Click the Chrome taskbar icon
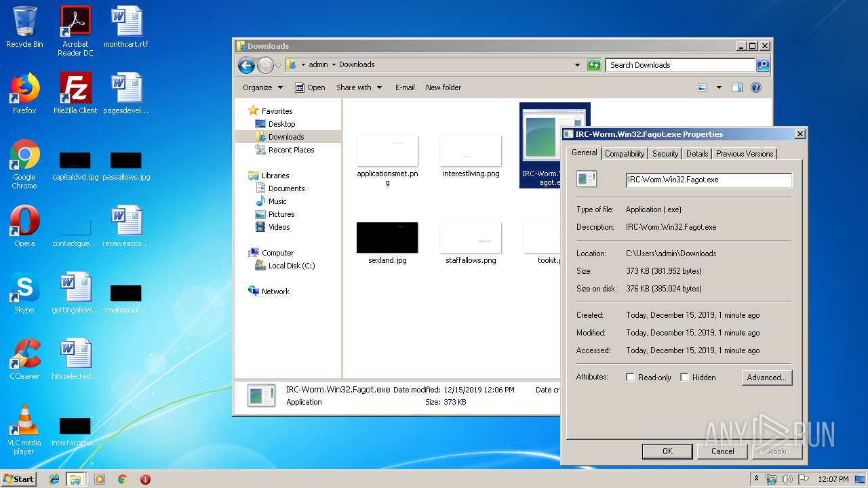Viewport: 868px width, 488px height. (123, 479)
